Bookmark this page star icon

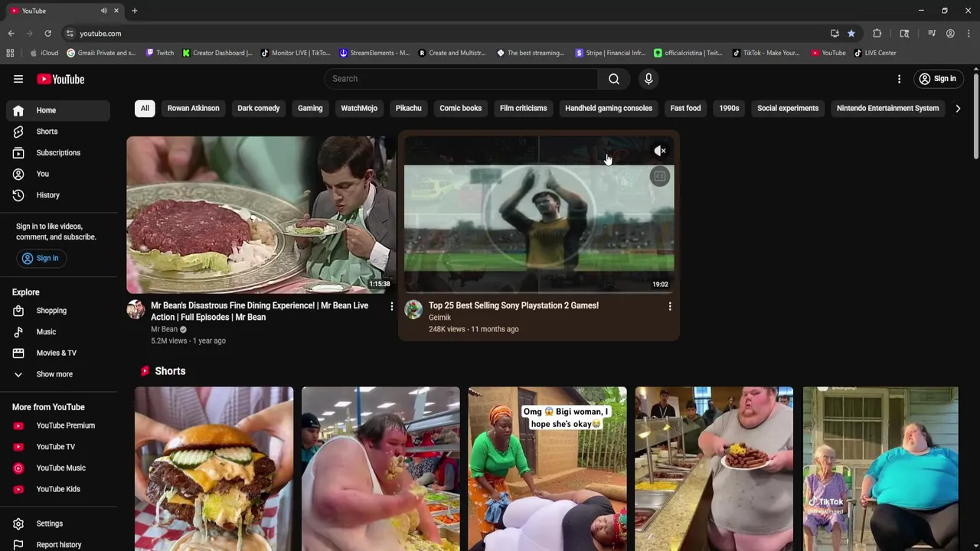click(851, 34)
